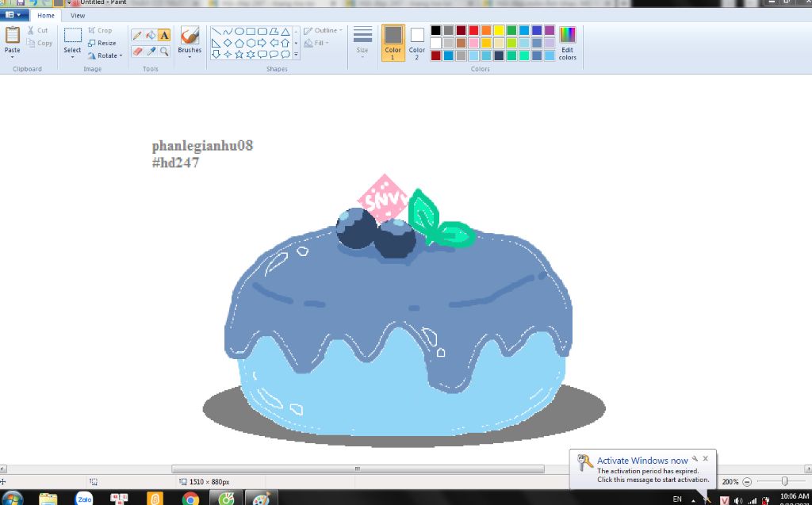Switch to the View ribbon tab

[x=78, y=16]
